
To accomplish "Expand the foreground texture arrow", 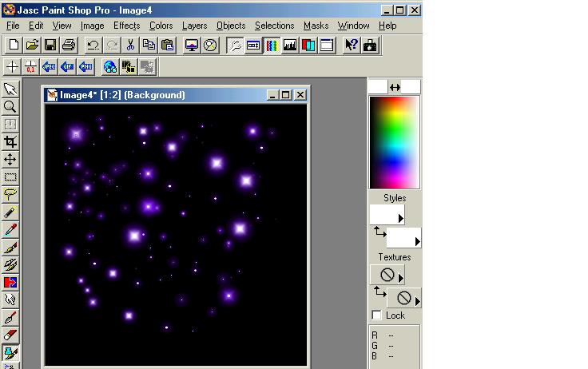I will [400, 278].
